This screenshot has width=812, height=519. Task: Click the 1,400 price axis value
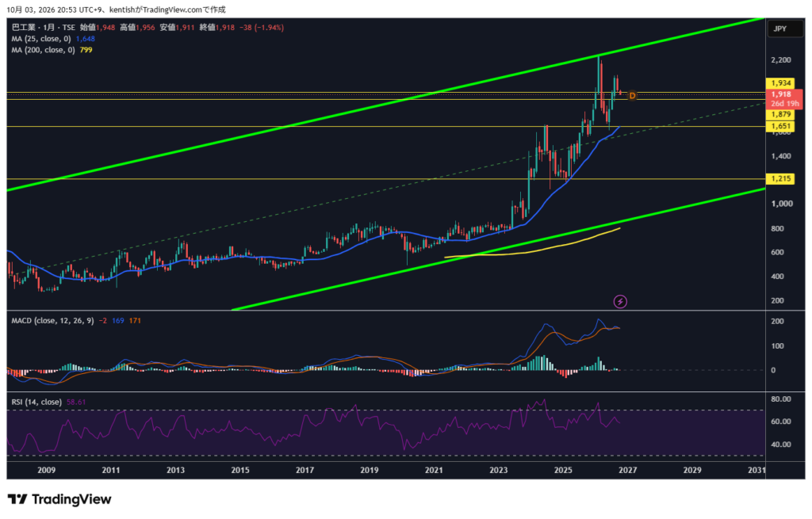coord(781,156)
